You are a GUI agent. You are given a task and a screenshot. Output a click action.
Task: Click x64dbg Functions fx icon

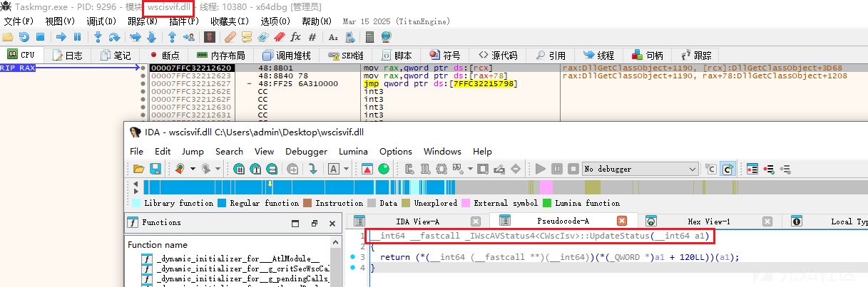(295, 36)
